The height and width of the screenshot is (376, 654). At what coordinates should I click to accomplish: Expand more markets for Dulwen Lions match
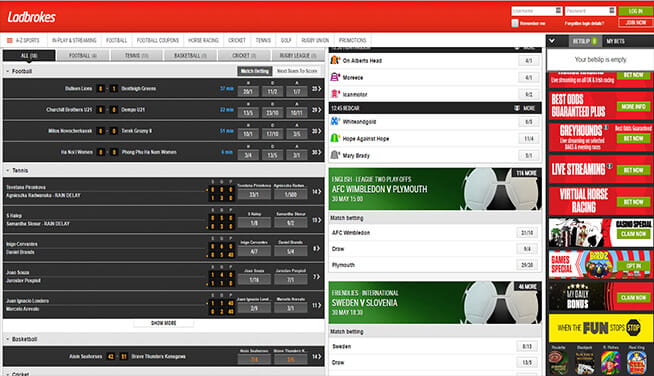pos(317,88)
